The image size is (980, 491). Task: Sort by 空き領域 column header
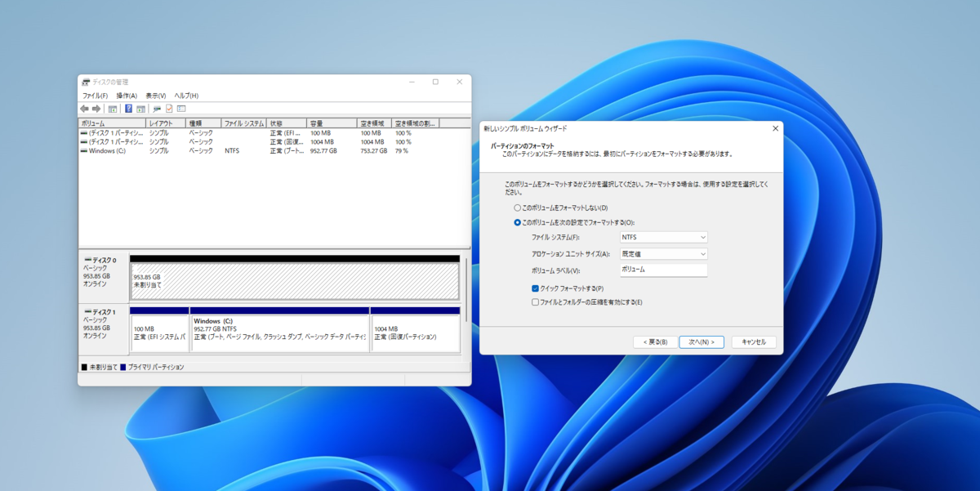click(x=375, y=123)
